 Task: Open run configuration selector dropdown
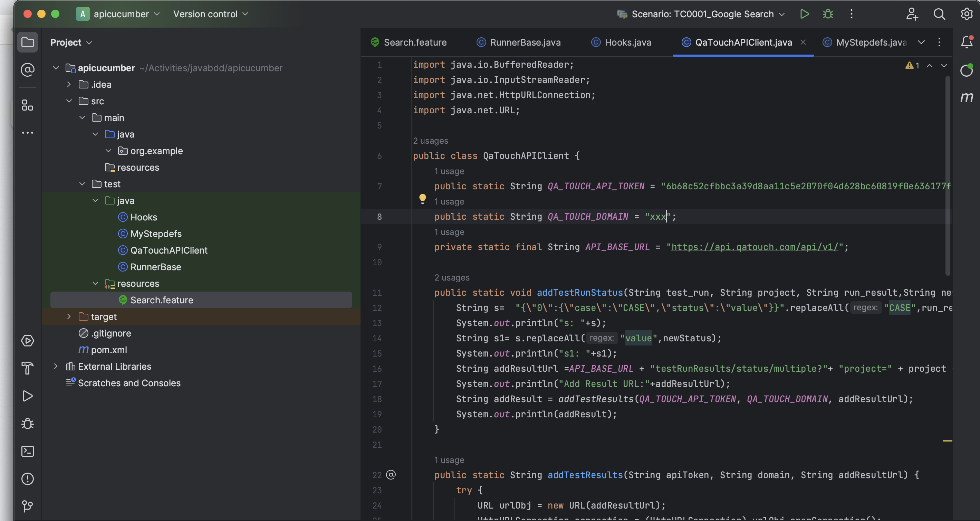[700, 14]
